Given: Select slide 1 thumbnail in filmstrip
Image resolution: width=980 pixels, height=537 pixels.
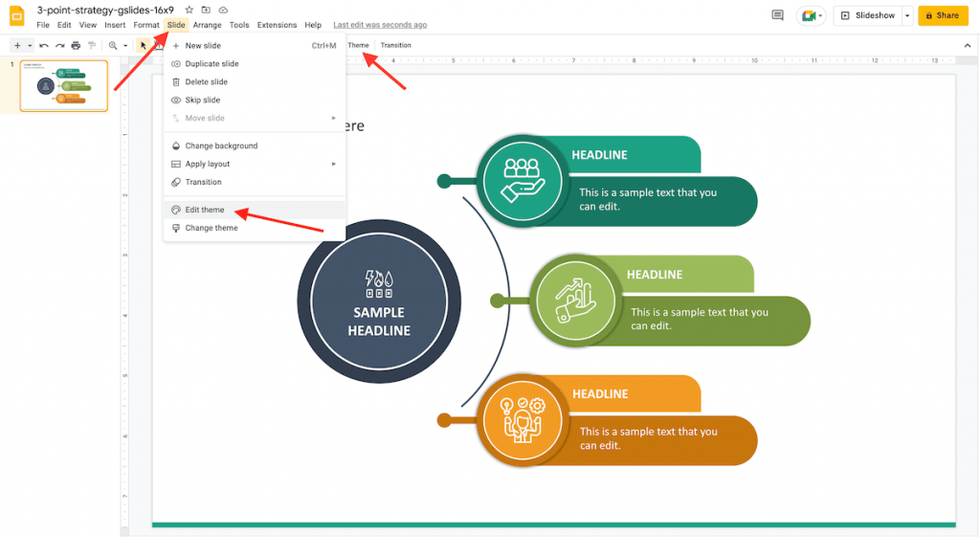Looking at the screenshot, I should point(64,86).
